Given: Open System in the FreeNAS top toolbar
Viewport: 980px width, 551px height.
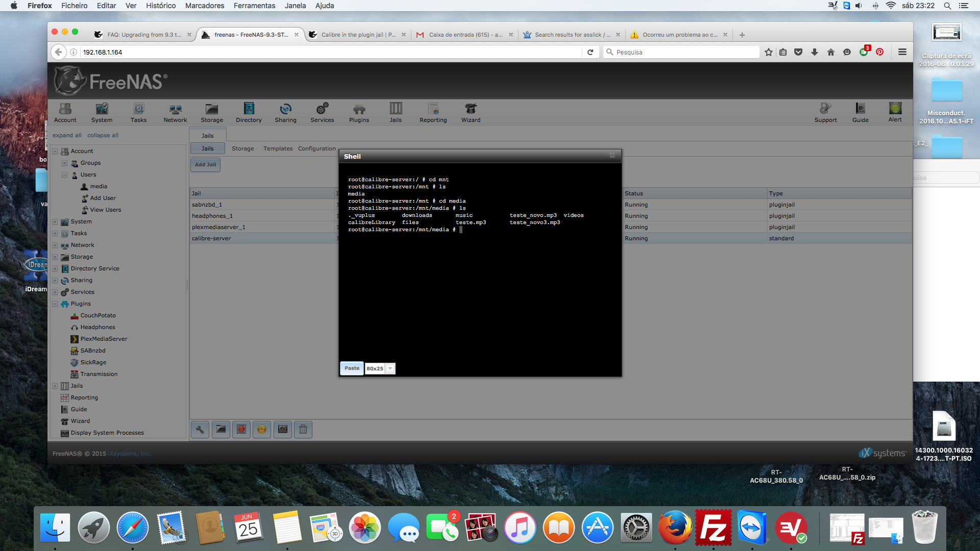Looking at the screenshot, I should click(102, 113).
